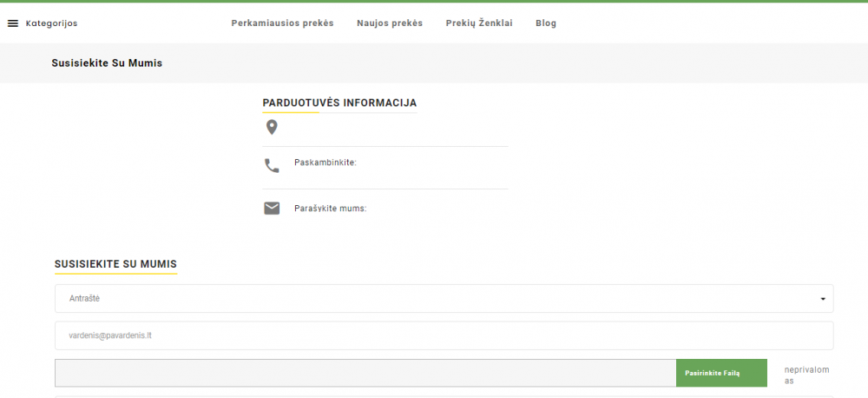Open the hamburger Kategorijos menu icon
This screenshot has height=398, width=868.
(13, 23)
